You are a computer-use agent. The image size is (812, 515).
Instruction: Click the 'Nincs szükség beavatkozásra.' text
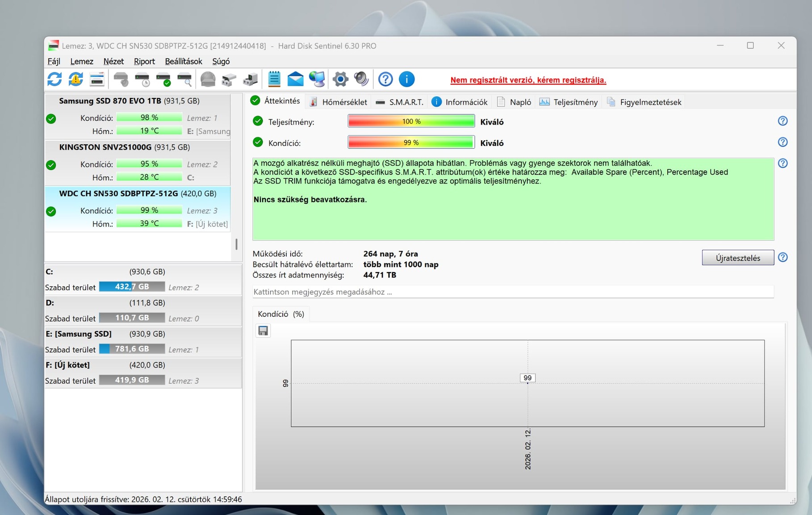[x=310, y=200]
